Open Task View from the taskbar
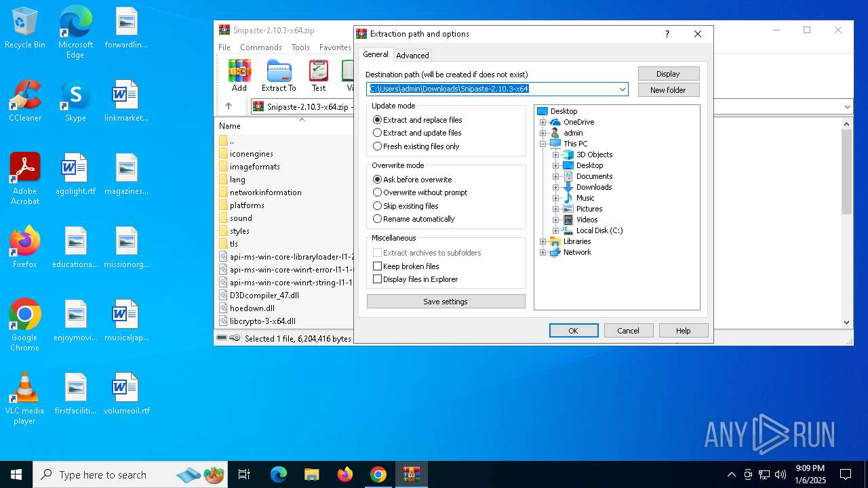Viewport: 868px width, 488px height. [x=244, y=474]
